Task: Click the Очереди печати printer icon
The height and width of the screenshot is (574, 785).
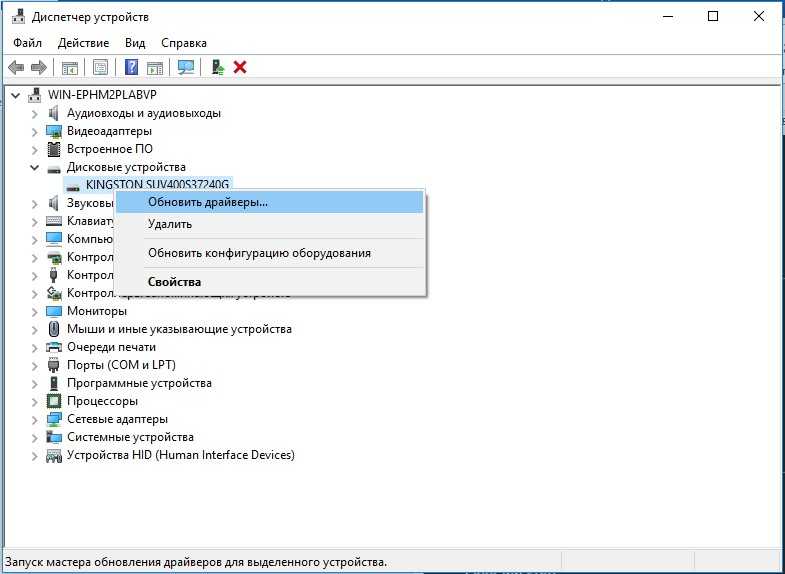Action: (x=54, y=347)
